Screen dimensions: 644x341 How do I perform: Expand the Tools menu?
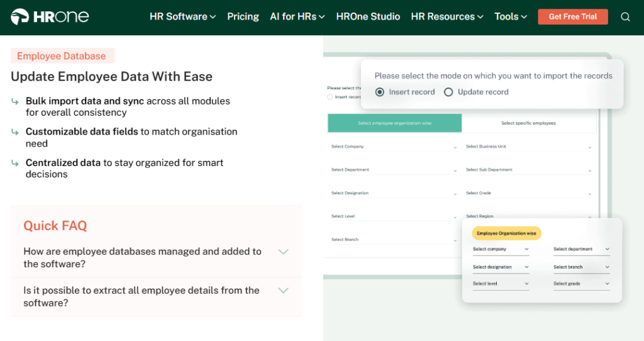click(x=511, y=16)
